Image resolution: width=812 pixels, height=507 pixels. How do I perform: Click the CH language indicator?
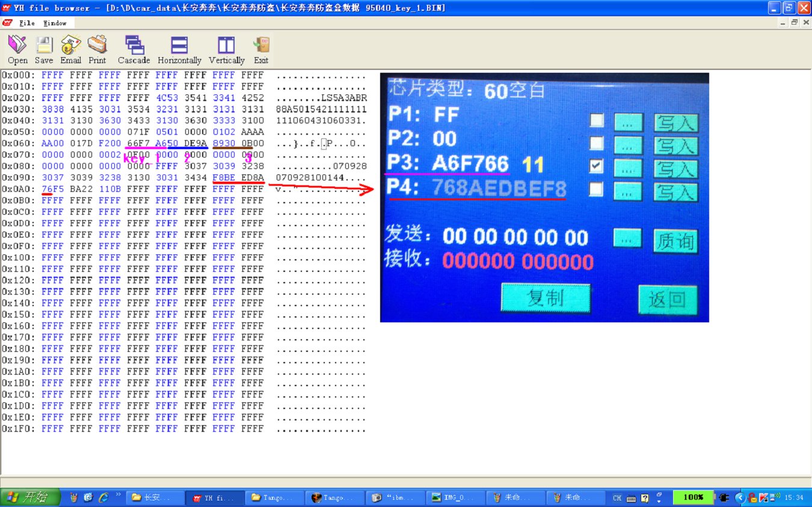point(617,498)
